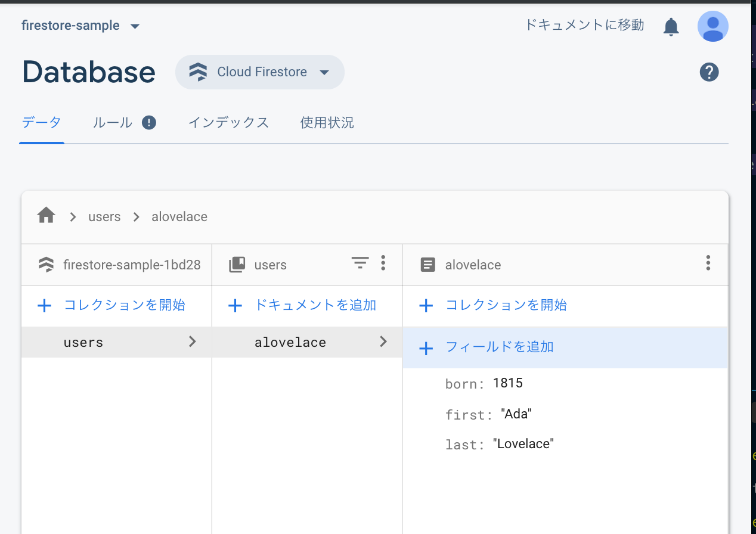Click コレクションを開始 in alovelace column
Screen dimensions: 756x534
[x=506, y=305]
